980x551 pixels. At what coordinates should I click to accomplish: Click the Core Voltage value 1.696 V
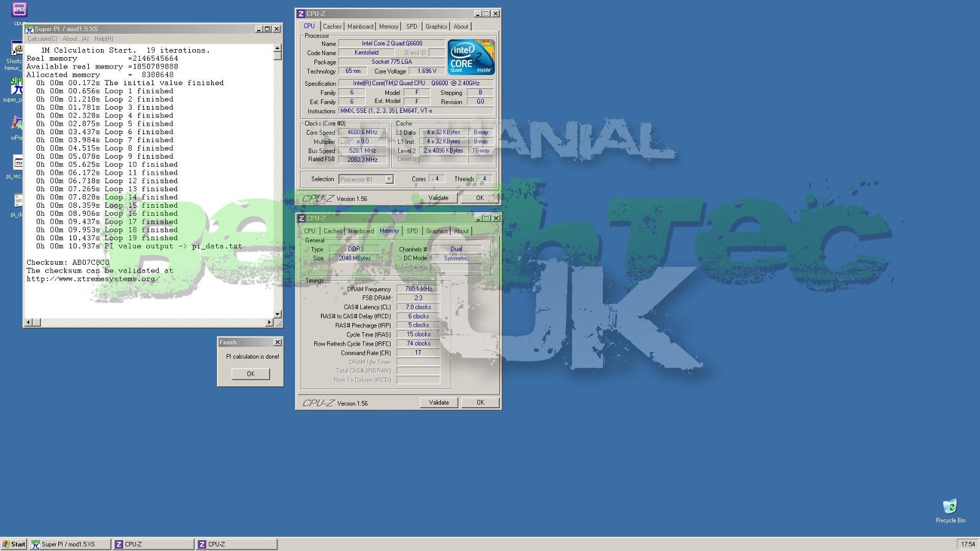[427, 71]
